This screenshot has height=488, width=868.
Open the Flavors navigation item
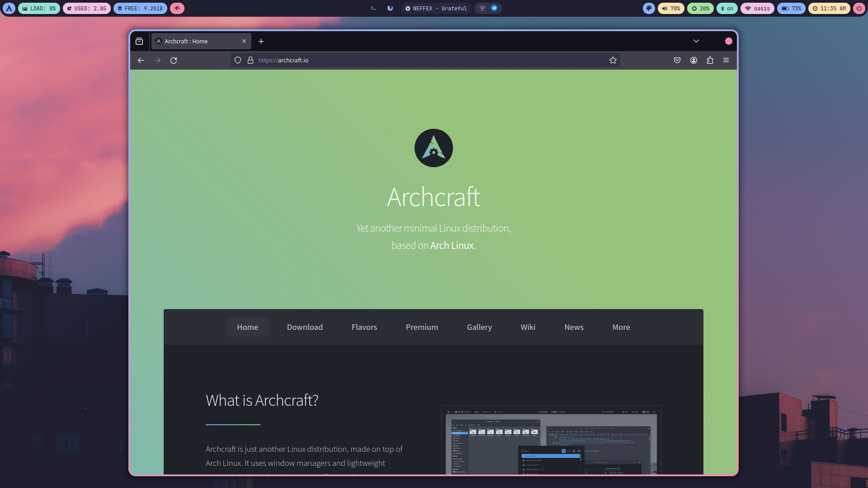click(364, 327)
